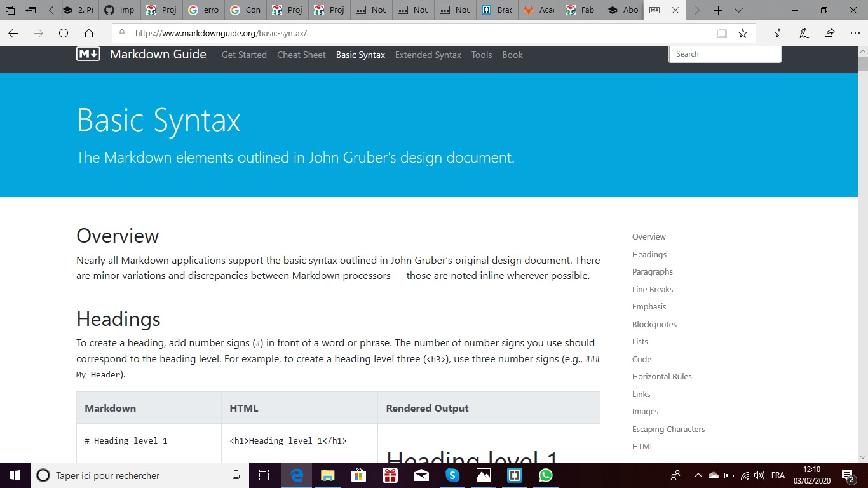The height and width of the screenshot is (488, 868).
Task: Go back to the previous page
Action: pos(13,34)
